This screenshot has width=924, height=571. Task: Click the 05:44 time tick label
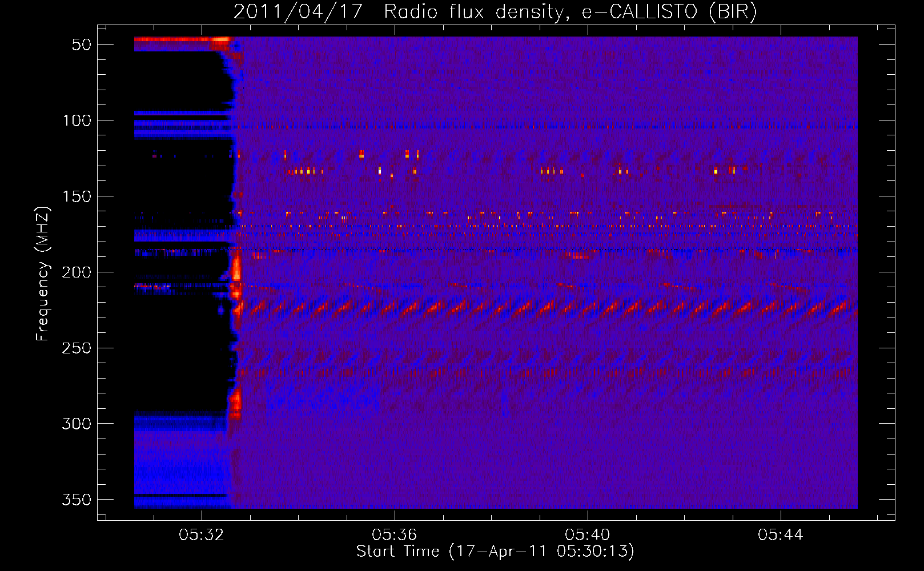coord(780,535)
